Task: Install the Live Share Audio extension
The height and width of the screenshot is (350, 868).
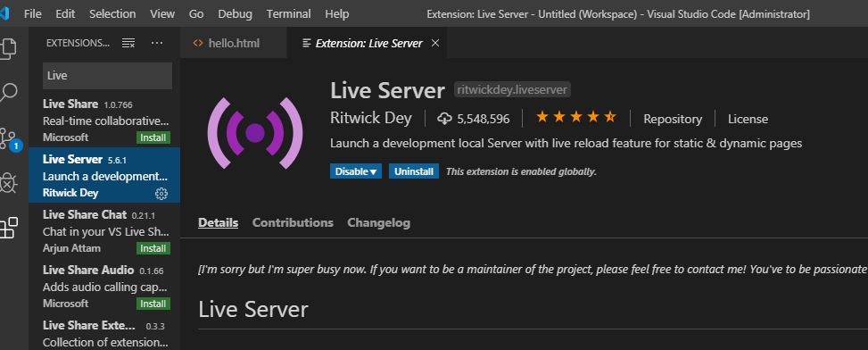Action: [153, 304]
